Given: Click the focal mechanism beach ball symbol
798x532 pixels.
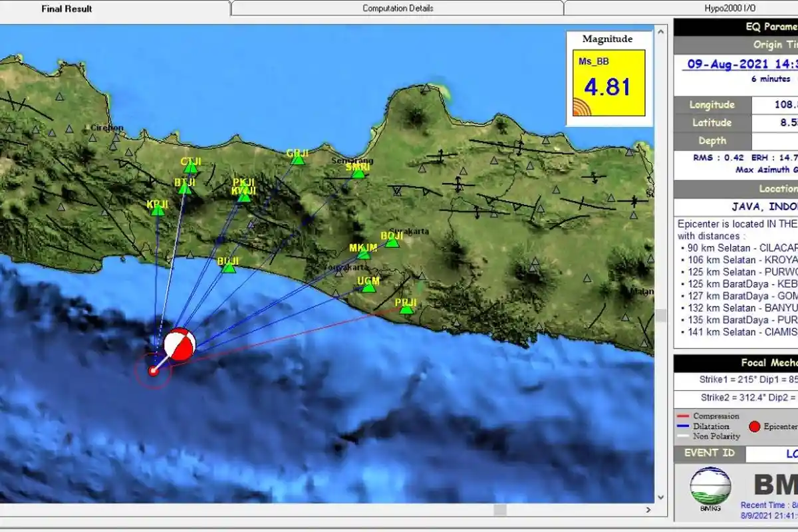Looking at the screenshot, I should pos(180,343).
